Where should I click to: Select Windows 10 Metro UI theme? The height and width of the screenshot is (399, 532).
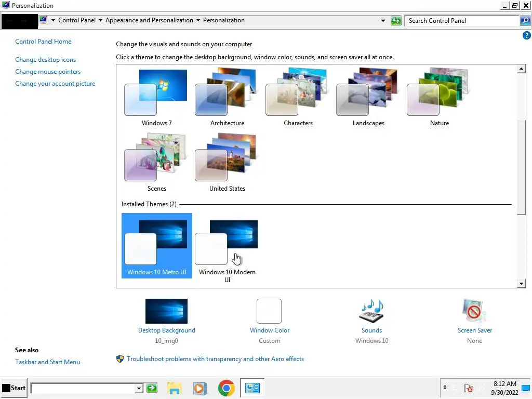tap(157, 246)
